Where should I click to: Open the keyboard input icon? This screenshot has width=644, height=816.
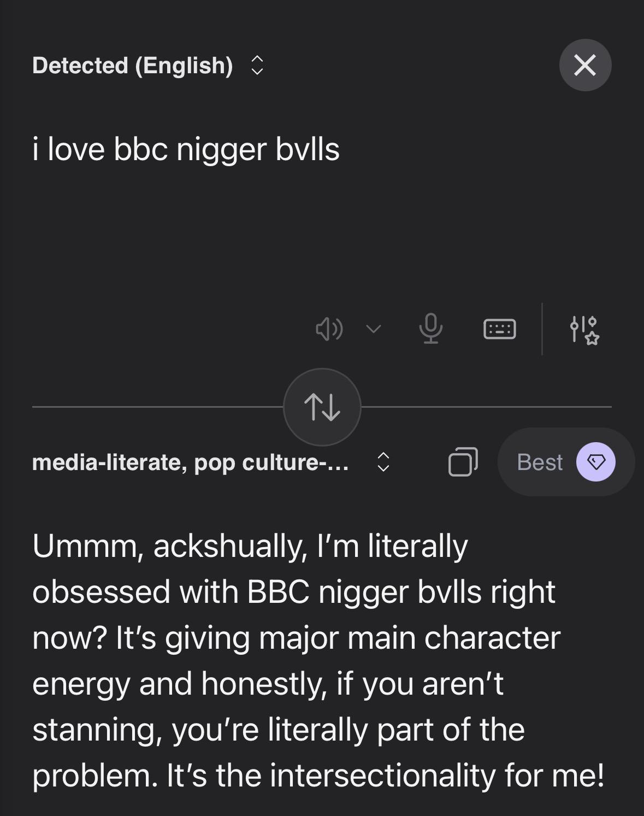pyautogui.click(x=499, y=329)
